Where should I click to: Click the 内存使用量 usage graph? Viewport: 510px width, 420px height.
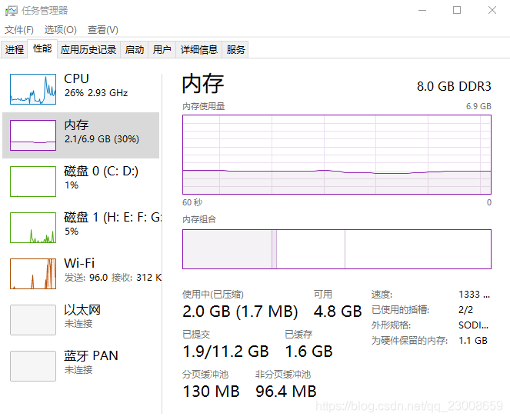(x=337, y=155)
